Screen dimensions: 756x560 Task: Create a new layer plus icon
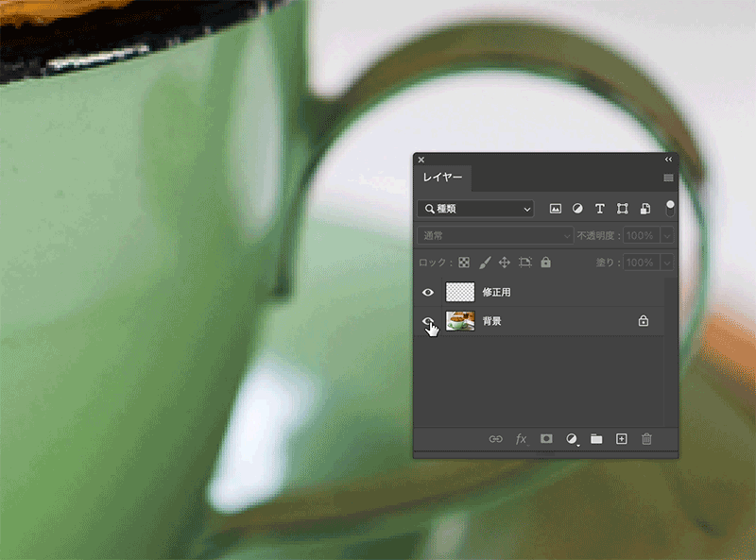(x=622, y=438)
